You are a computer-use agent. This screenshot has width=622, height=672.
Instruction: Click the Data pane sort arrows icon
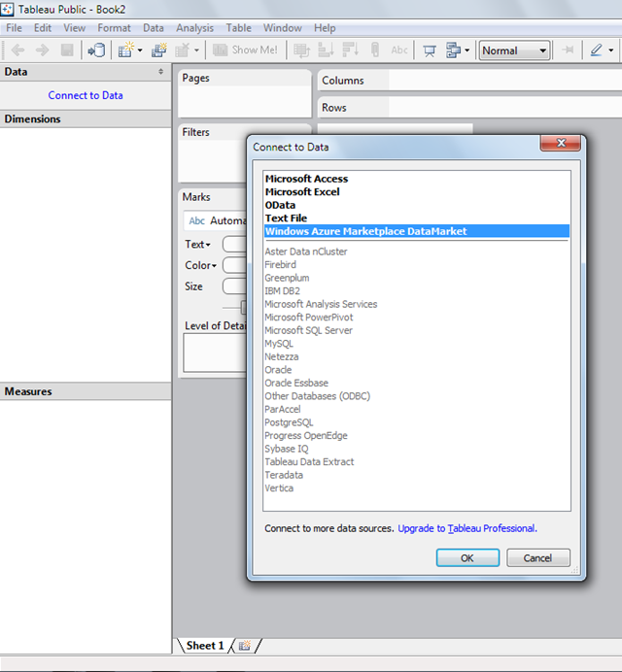[161, 72]
